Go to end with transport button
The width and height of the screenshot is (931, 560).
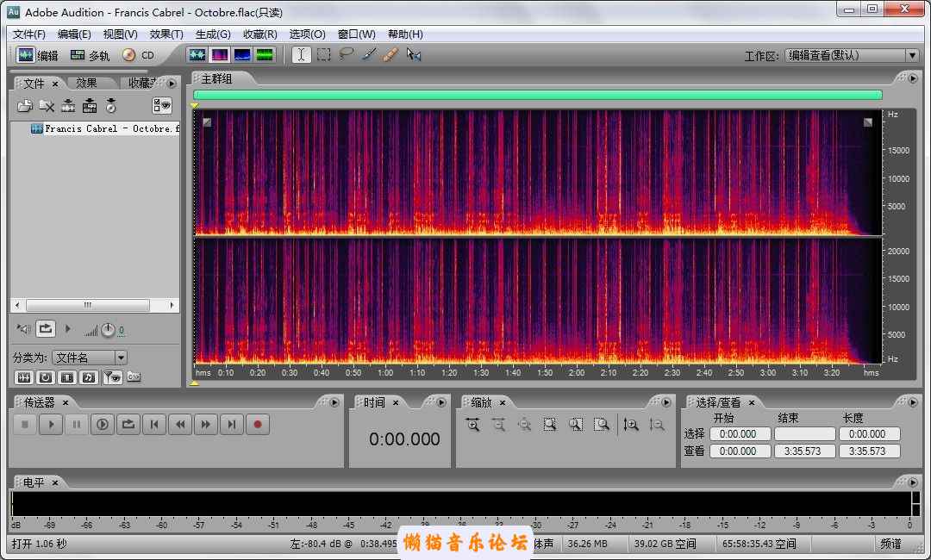232,424
